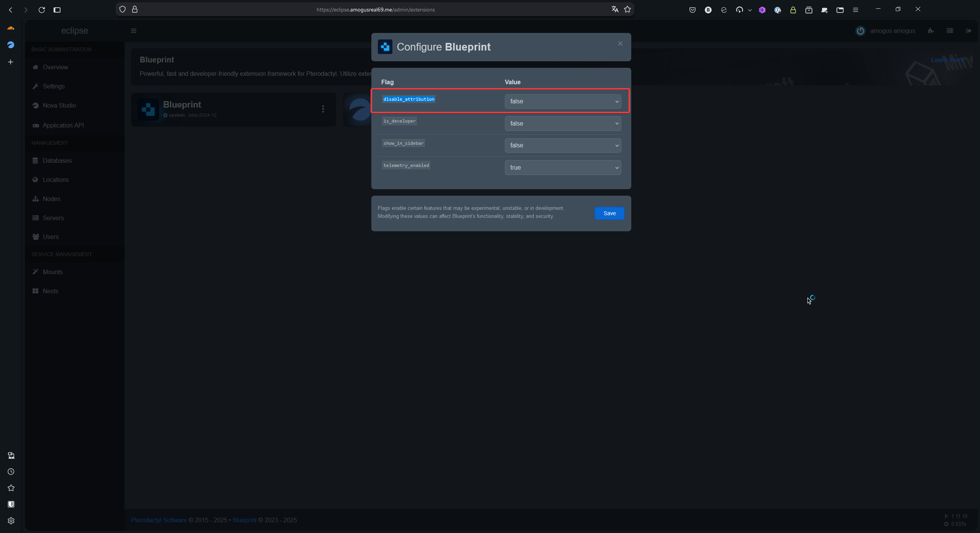
Task: Click the tracking protection shield icon
Action: point(122,9)
